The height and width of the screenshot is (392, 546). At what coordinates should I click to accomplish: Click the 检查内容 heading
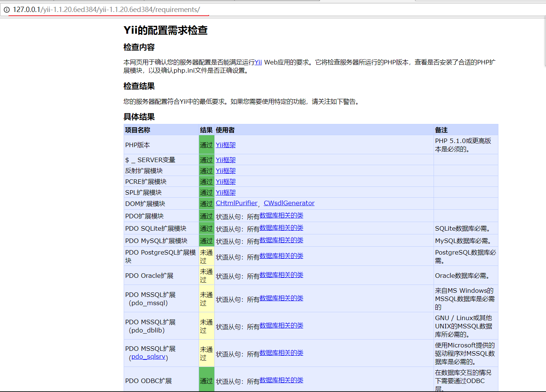click(139, 47)
